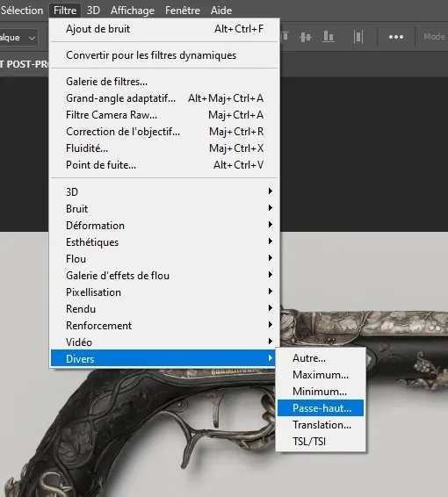The height and width of the screenshot is (497, 448).
Task: Select Maximum filter in submenu
Action: coord(321,375)
